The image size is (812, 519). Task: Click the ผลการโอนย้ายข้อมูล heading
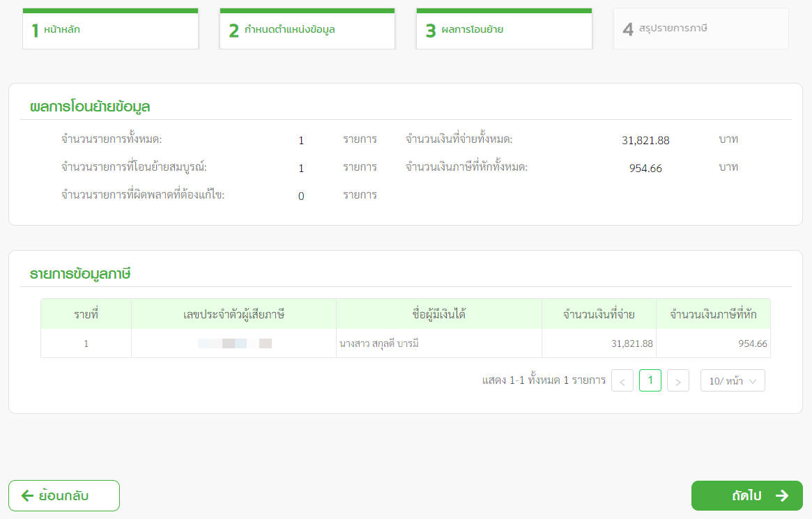coord(90,107)
